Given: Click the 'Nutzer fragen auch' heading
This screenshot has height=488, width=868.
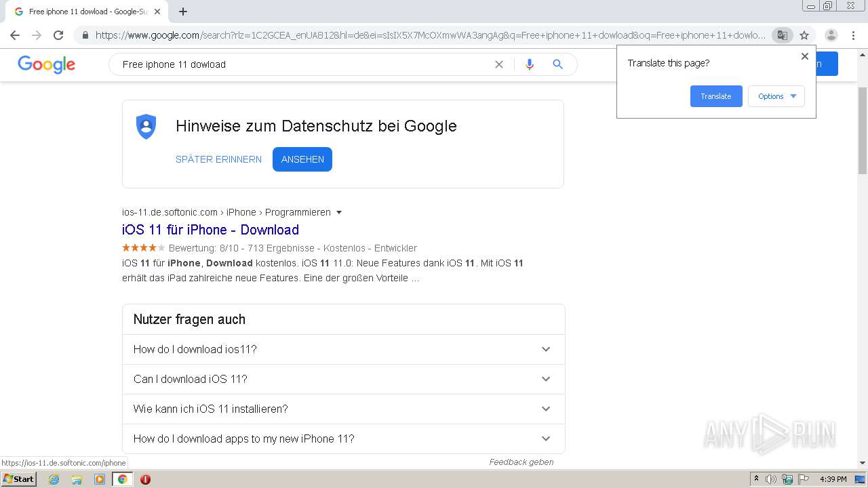Looking at the screenshot, I should 189,319.
